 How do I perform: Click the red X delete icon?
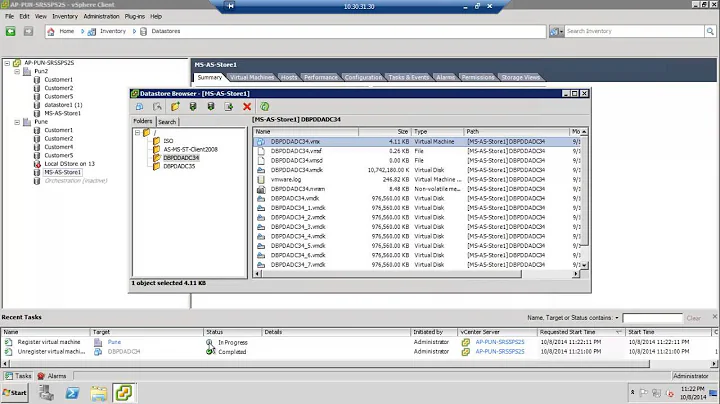(247, 107)
